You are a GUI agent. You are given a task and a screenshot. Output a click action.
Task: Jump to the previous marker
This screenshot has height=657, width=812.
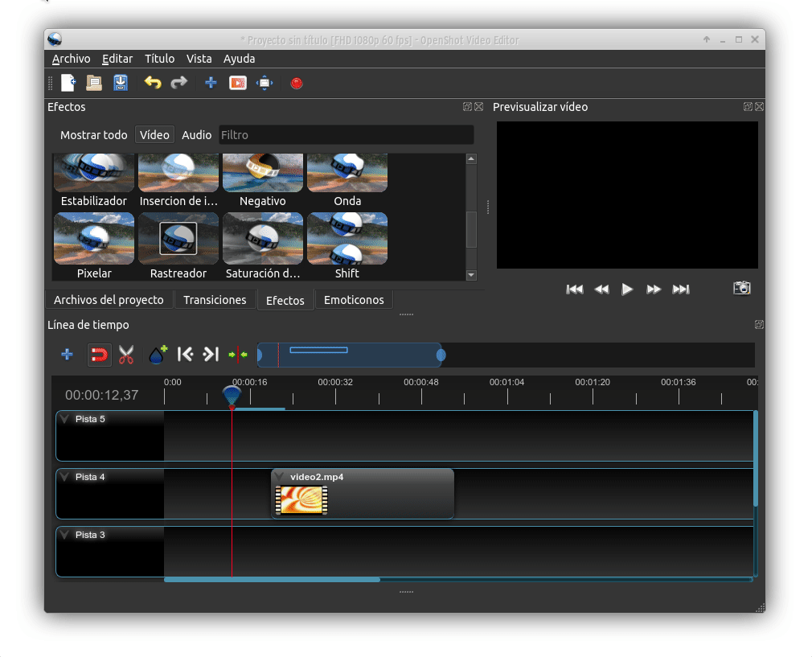[x=185, y=355]
